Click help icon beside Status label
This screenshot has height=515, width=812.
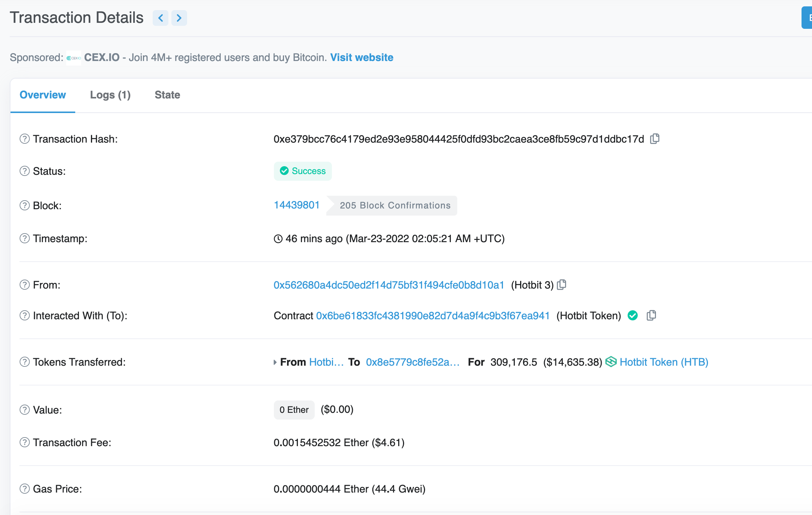(25, 171)
